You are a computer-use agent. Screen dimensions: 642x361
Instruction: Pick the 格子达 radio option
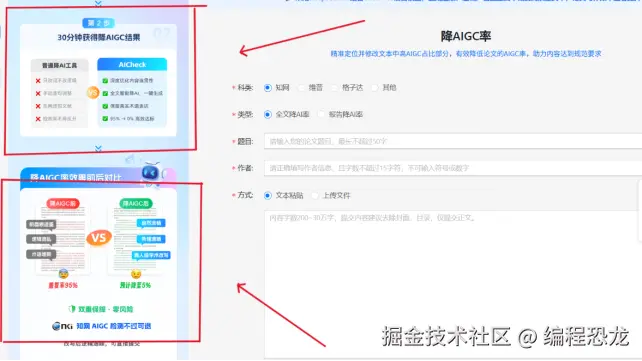click(x=335, y=88)
